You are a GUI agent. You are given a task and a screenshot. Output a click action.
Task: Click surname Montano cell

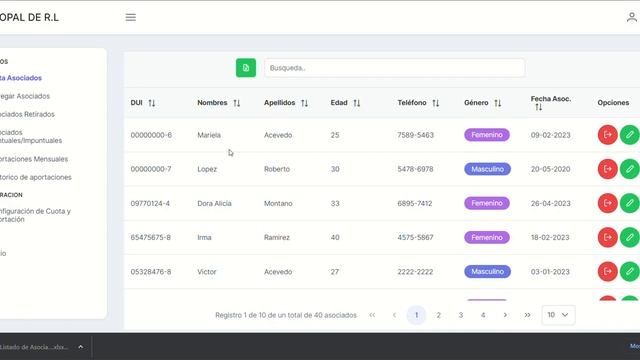(x=278, y=203)
